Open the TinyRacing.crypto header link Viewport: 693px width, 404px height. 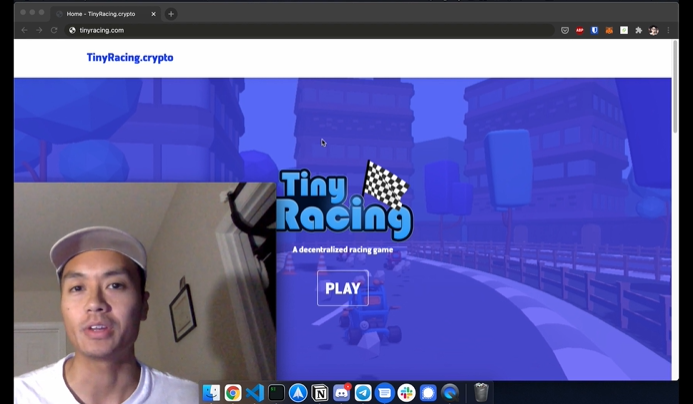(x=130, y=57)
